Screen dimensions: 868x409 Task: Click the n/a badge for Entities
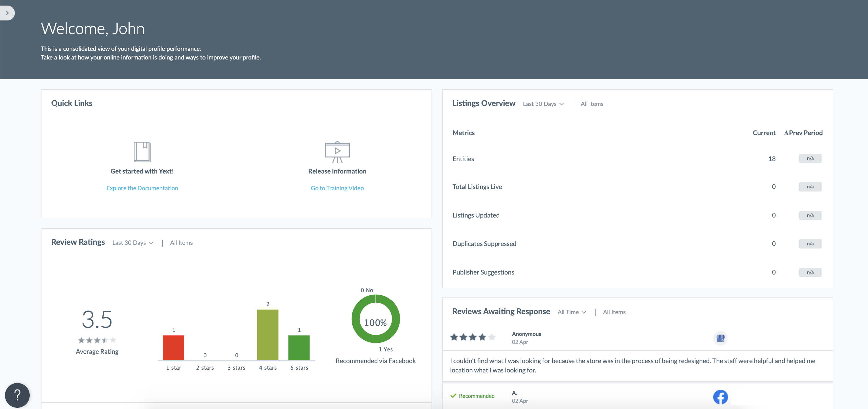tap(810, 158)
